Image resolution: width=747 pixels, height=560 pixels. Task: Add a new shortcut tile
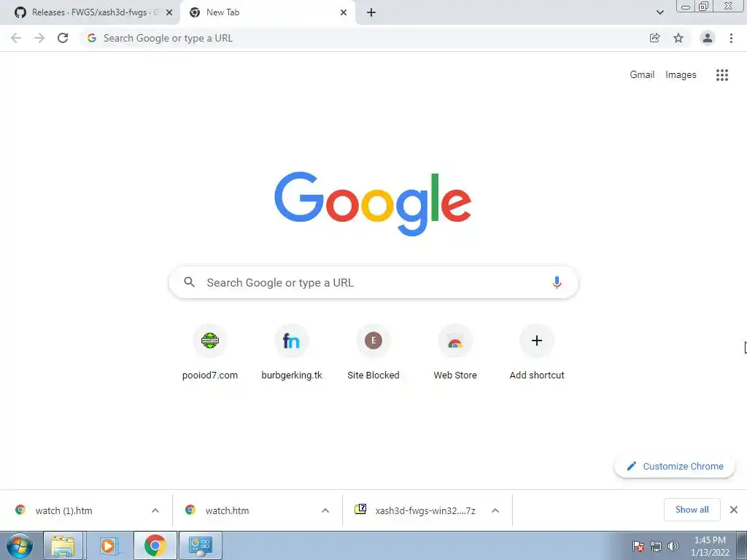coord(537,352)
